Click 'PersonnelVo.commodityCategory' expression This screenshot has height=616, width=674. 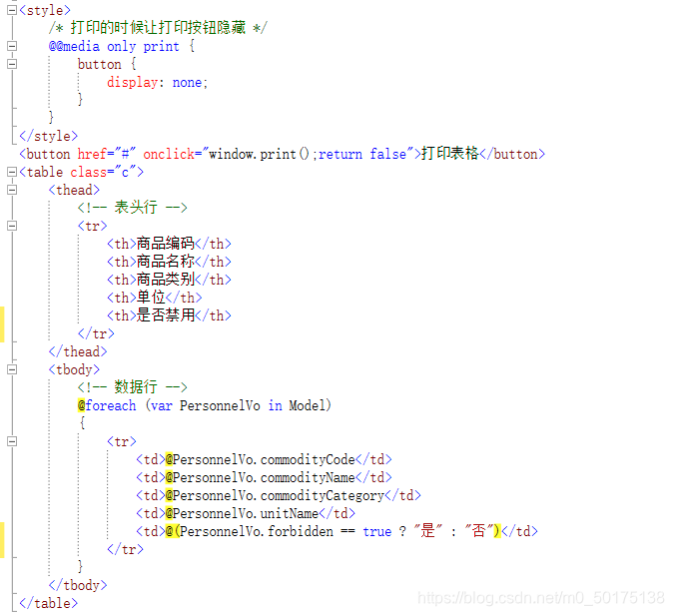(x=279, y=495)
